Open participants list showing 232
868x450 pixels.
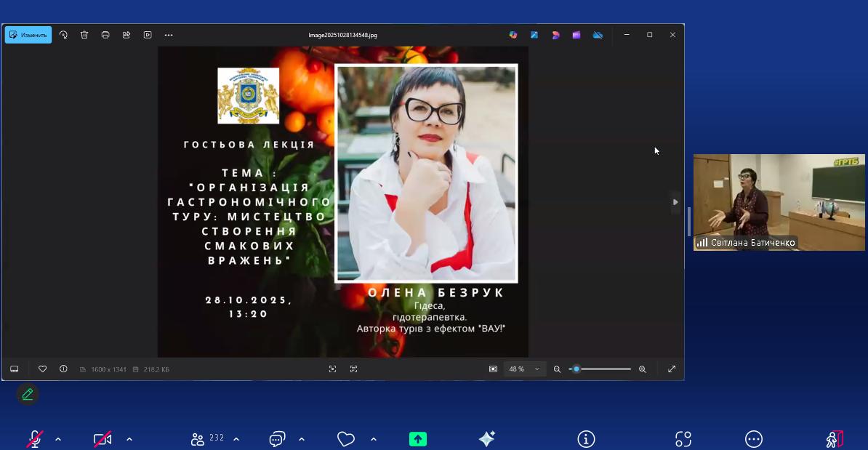tap(207, 439)
